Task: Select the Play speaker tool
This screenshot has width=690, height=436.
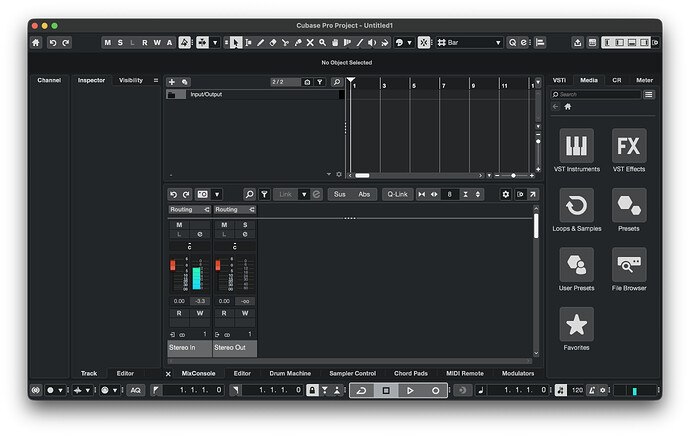Action: tap(372, 43)
